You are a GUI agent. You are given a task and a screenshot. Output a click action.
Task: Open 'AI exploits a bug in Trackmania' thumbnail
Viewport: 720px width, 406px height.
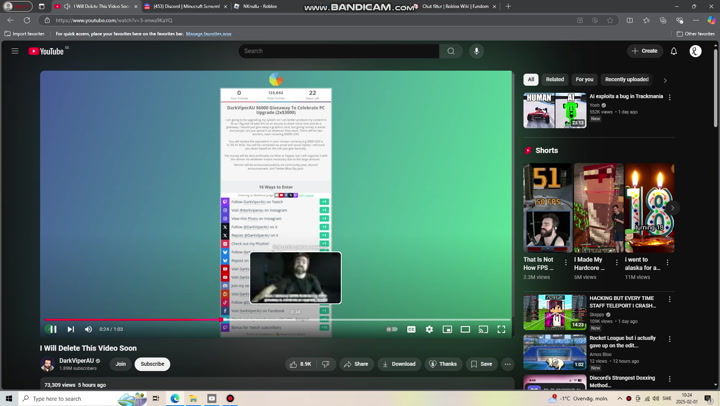click(555, 110)
